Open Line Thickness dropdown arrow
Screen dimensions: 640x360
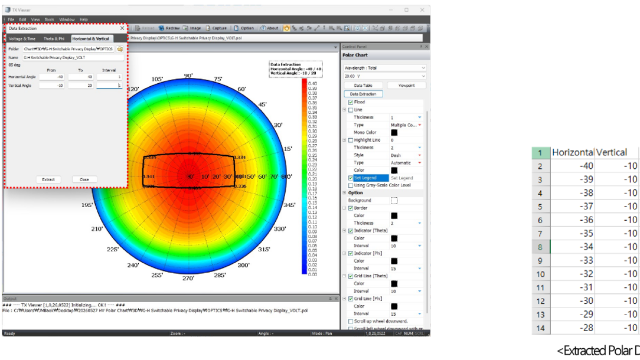(x=420, y=118)
